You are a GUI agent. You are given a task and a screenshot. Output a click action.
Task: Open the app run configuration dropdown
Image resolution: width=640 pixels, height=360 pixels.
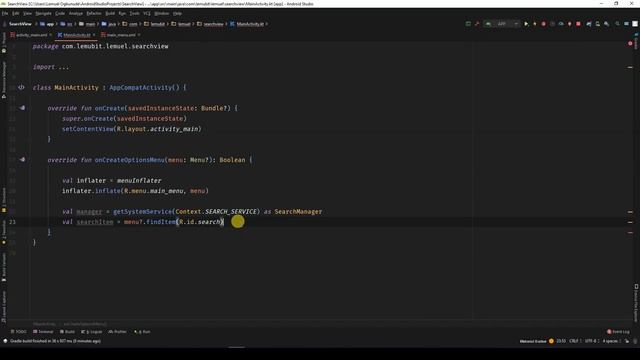tap(502, 24)
